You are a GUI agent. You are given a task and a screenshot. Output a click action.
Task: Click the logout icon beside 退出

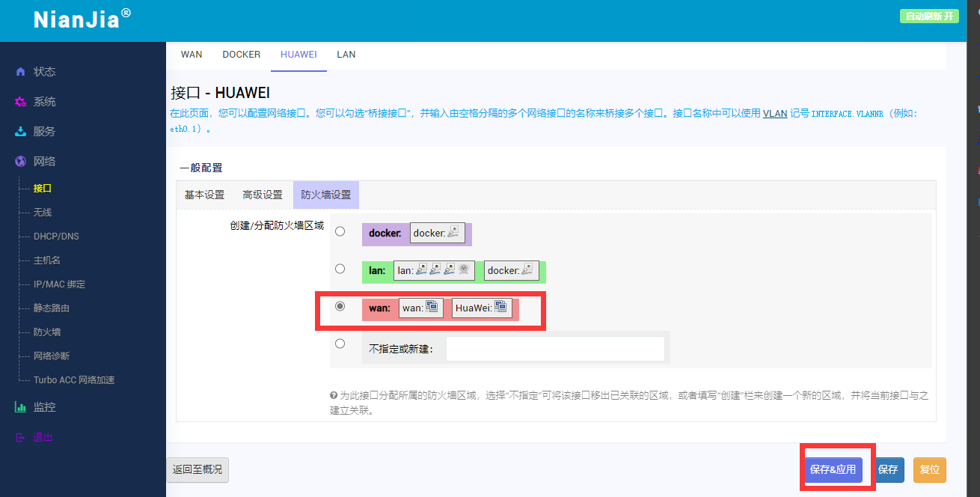[21, 437]
